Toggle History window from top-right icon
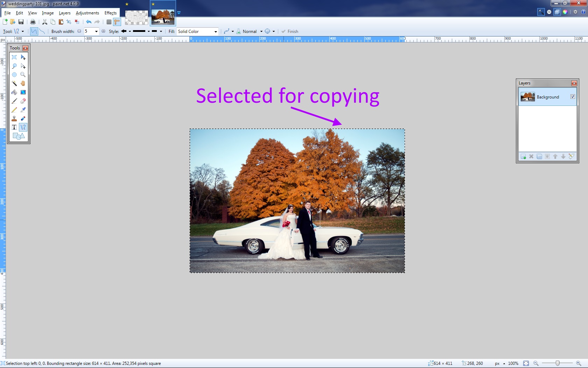Screen dimensions: 588x368 (x=549, y=12)
